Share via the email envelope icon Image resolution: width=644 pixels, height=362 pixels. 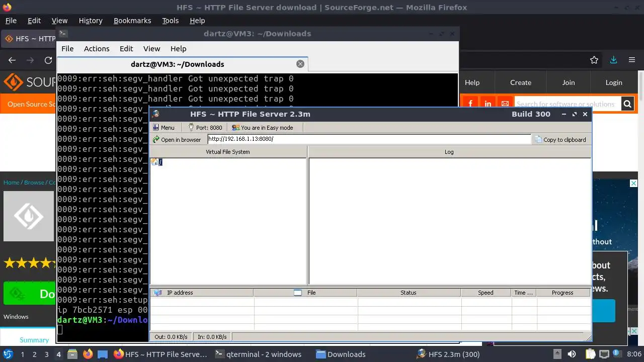point(505,104)
